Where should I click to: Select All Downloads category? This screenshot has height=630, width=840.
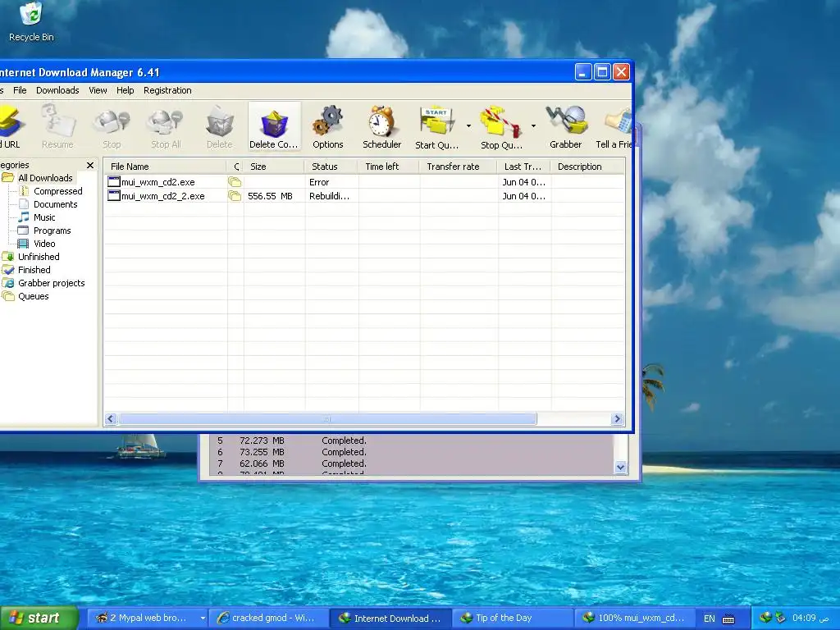[x=45, y=178]
